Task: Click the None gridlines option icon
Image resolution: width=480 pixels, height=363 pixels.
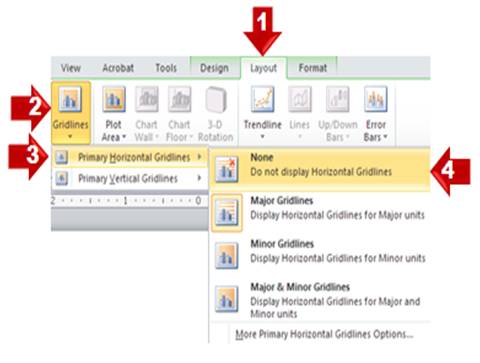Action: (x=227, y=169)
